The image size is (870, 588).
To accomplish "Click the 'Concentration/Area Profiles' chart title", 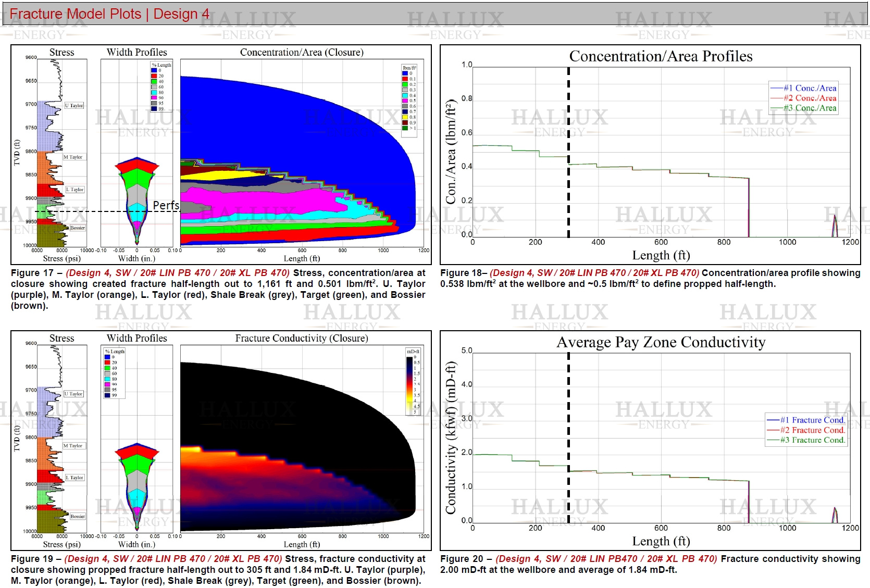I will click(x=661, y=56).
